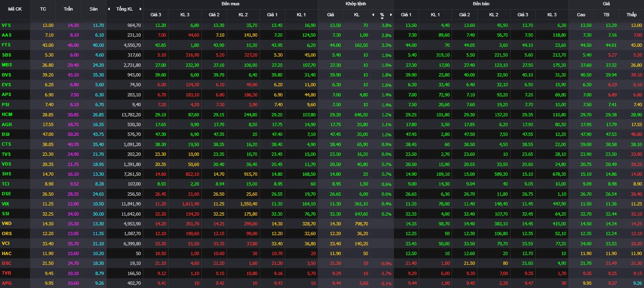The width and height of the screenshot is (644, 288).
Task: Click the BSI stock symbol
Action: pyautogui.click(x=5, y=134)
